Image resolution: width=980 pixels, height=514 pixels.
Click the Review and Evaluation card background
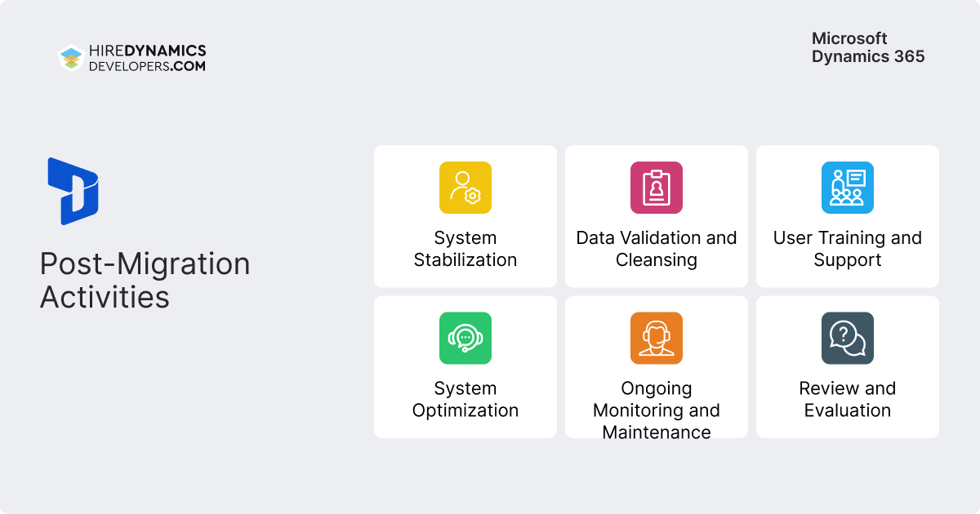(848, 366)
